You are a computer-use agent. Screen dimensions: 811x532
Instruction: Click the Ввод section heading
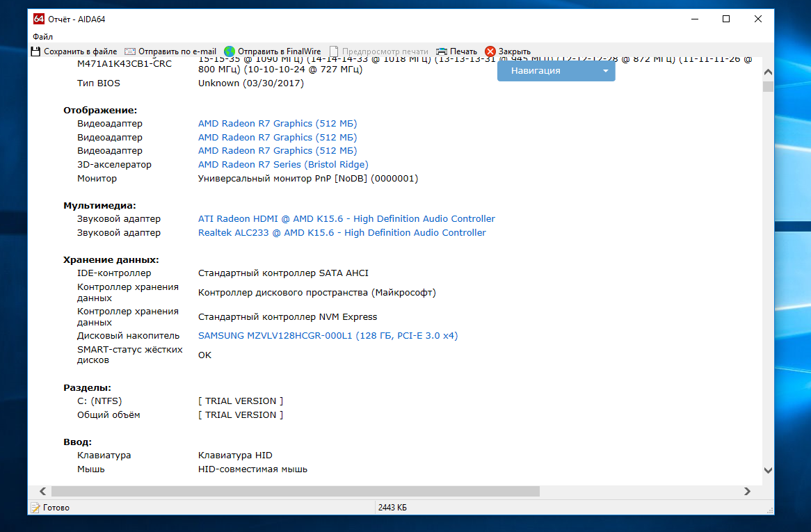(x=78, y=442)
